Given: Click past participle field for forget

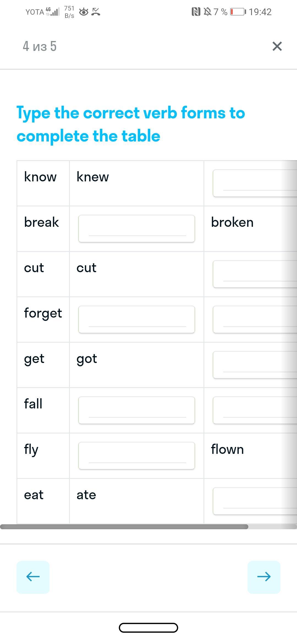Looking at the screenshot, I should 255,320.
